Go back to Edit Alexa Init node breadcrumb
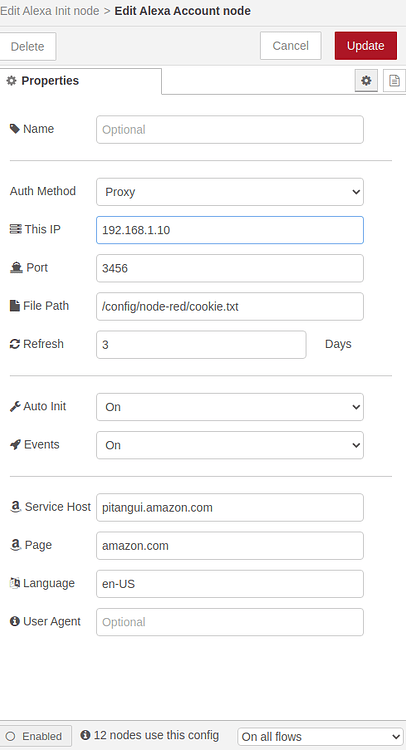Image resolution: width=406 pixels, height=750 pixels. [x=50, y=11]
